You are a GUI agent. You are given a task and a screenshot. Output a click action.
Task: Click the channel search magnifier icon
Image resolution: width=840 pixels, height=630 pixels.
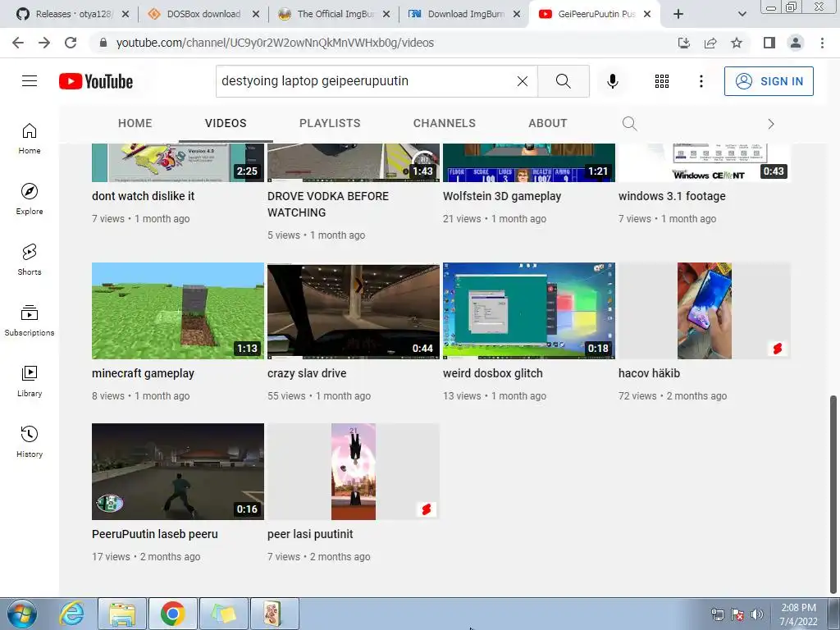[x=629, y=124]
